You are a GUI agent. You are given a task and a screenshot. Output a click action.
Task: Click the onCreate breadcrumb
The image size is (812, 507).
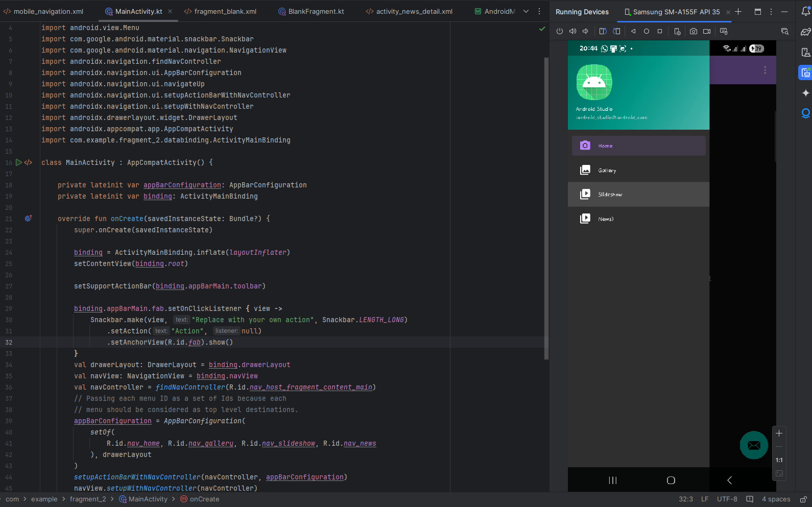click(200, 499)
